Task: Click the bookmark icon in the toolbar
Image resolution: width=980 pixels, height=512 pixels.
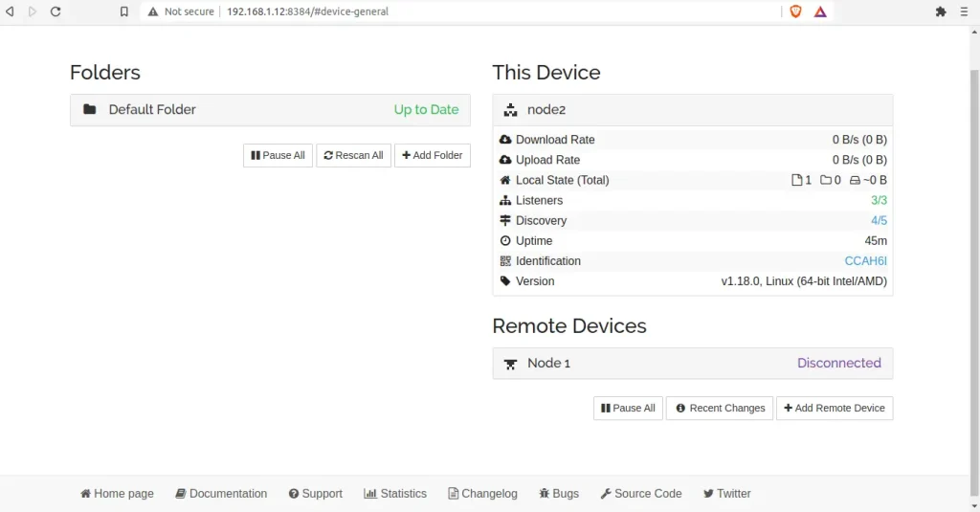Action: [x=123, y=11]
